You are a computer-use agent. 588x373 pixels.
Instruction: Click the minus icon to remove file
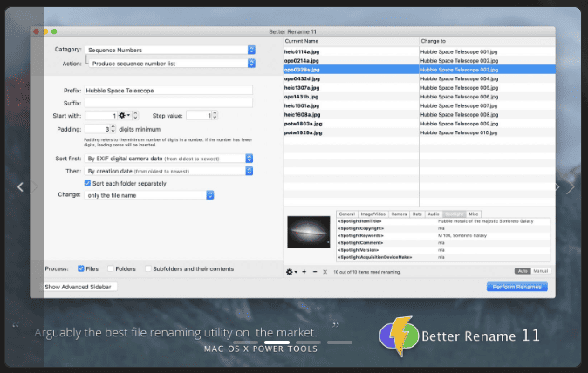pos(315,272)
